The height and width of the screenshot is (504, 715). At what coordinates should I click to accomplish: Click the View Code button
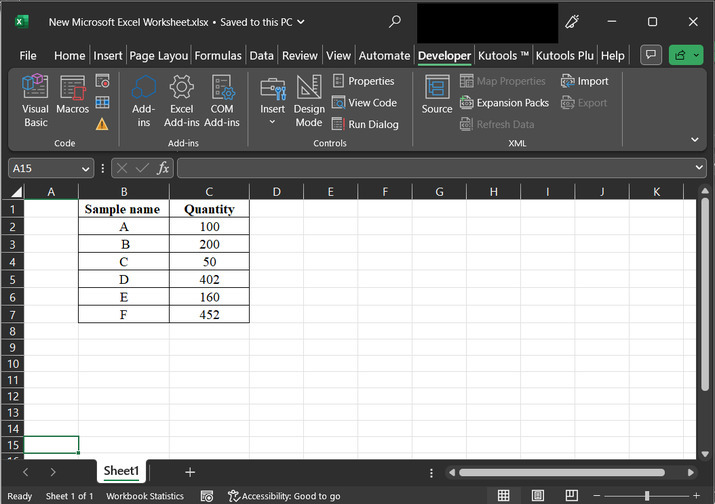(365, 103)
